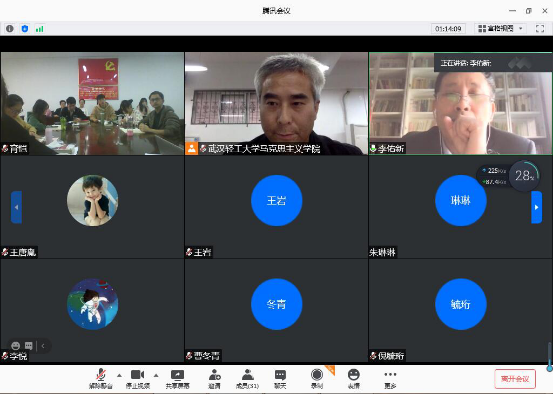Open the Emoji reactions icon
Image resolution: width=553 pixels, height=395 pixels.
[x=353, y=379]
